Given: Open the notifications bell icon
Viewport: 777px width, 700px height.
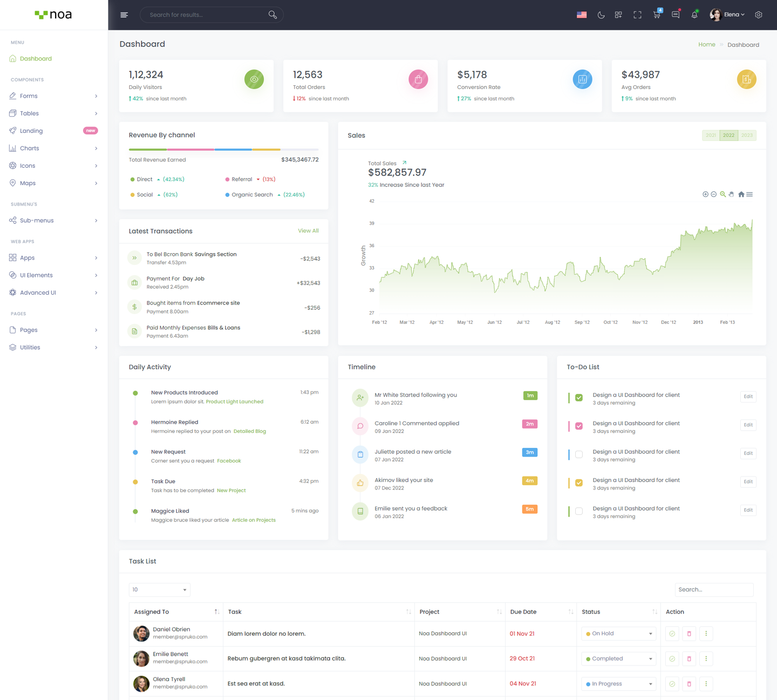Looking at the screenshot, I should (694, 15).
